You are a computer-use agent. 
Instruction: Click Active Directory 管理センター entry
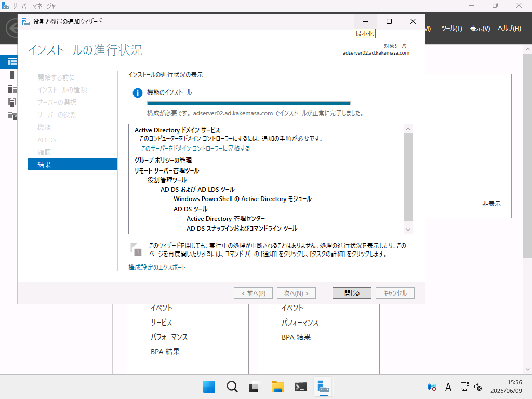(225, 219)
